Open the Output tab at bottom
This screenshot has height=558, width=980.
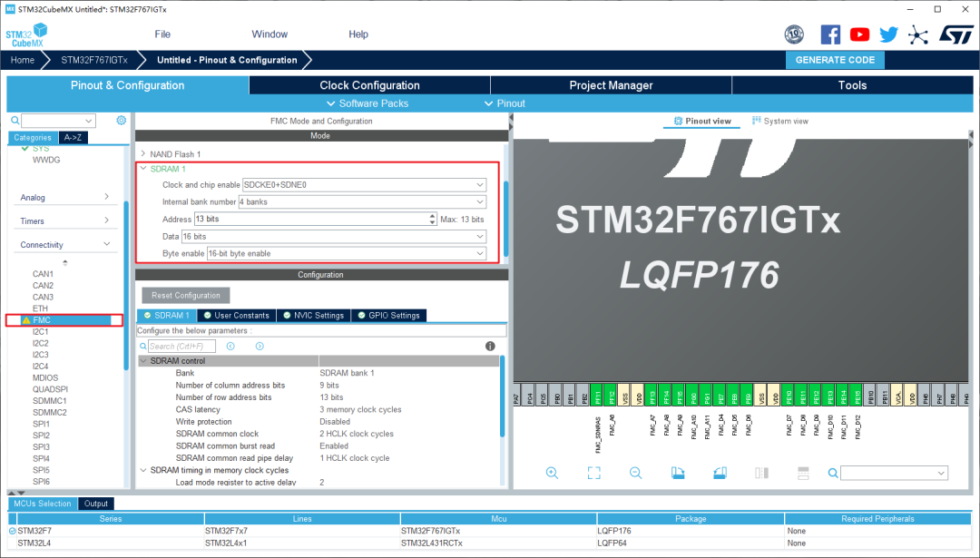[96, 504]
